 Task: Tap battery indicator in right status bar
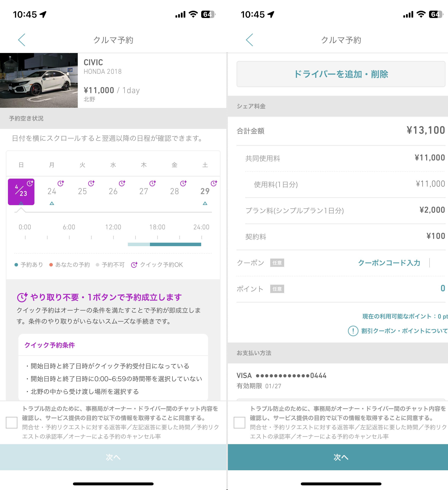(436, 14)
